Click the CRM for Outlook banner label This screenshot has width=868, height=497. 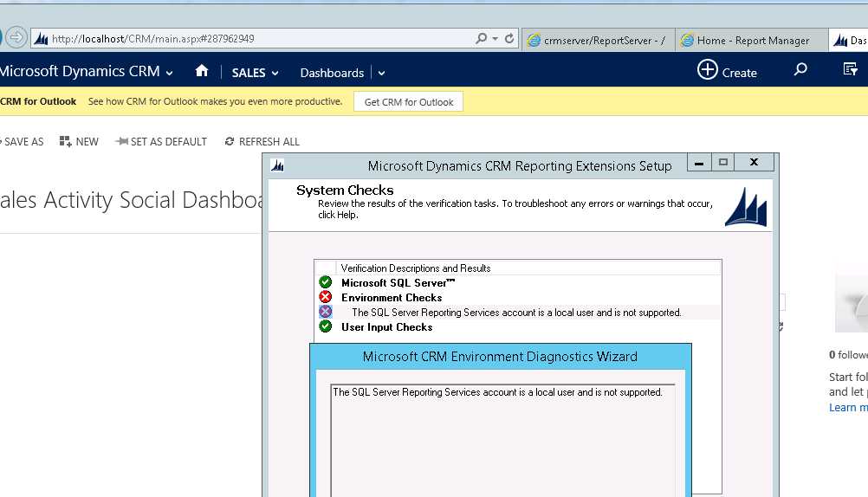pos(38,101)
